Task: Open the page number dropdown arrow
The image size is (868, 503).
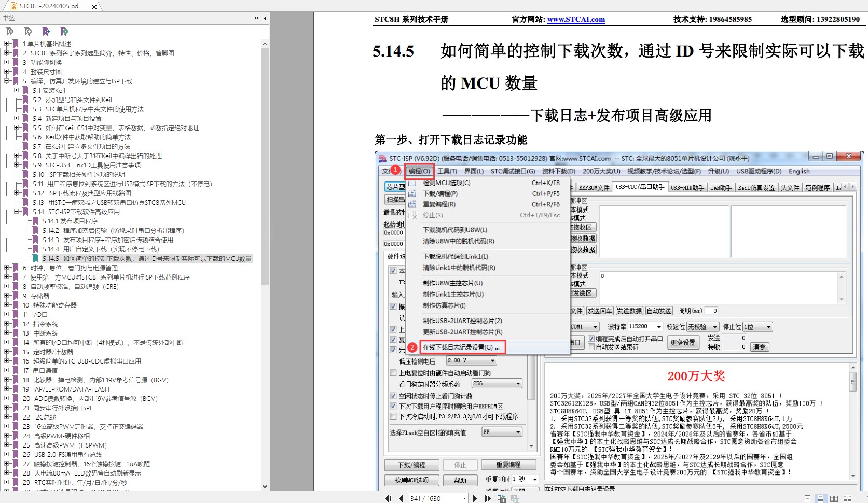Action: (464, 499)
